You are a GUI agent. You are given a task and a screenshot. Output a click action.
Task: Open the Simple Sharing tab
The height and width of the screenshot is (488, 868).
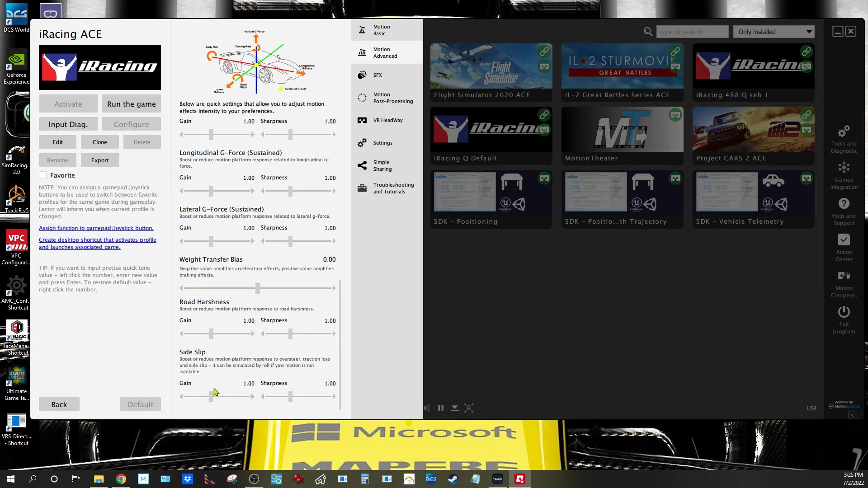(x=387, y=166)
